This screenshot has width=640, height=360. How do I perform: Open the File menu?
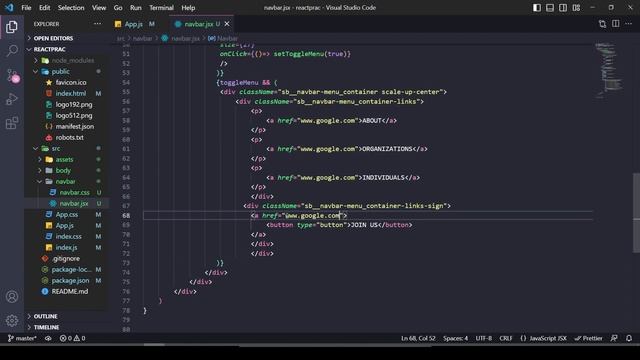tap(26, 8)
